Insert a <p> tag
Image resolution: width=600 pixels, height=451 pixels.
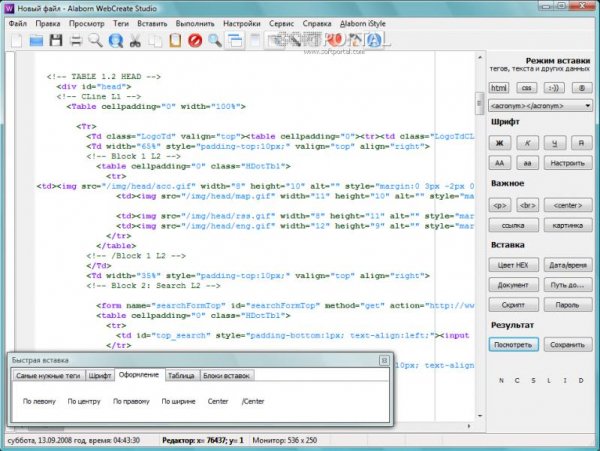[499, 205]
